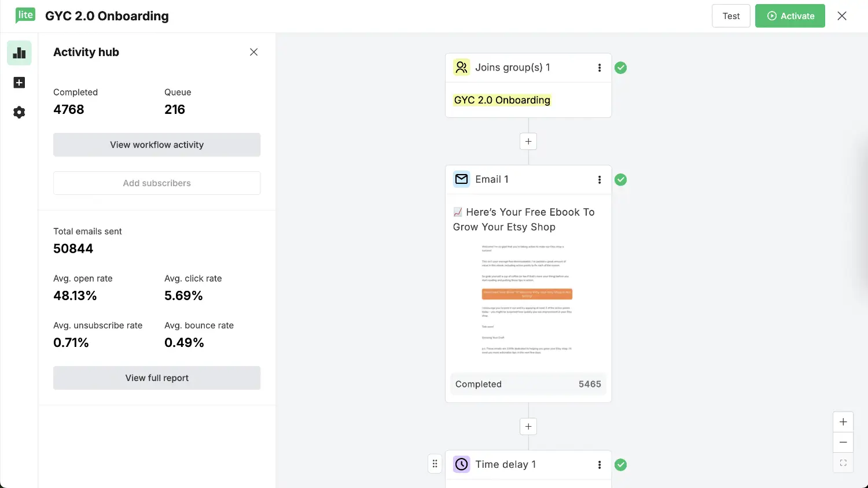Click the add step plus sidebar icon
The height and width of the screenshot is (488, 868).
pos(19,83)
